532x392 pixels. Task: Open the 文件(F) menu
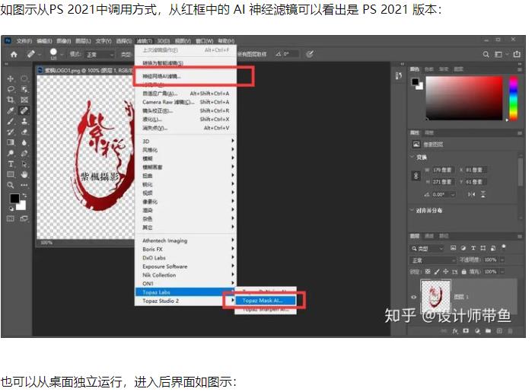(24, 41)
